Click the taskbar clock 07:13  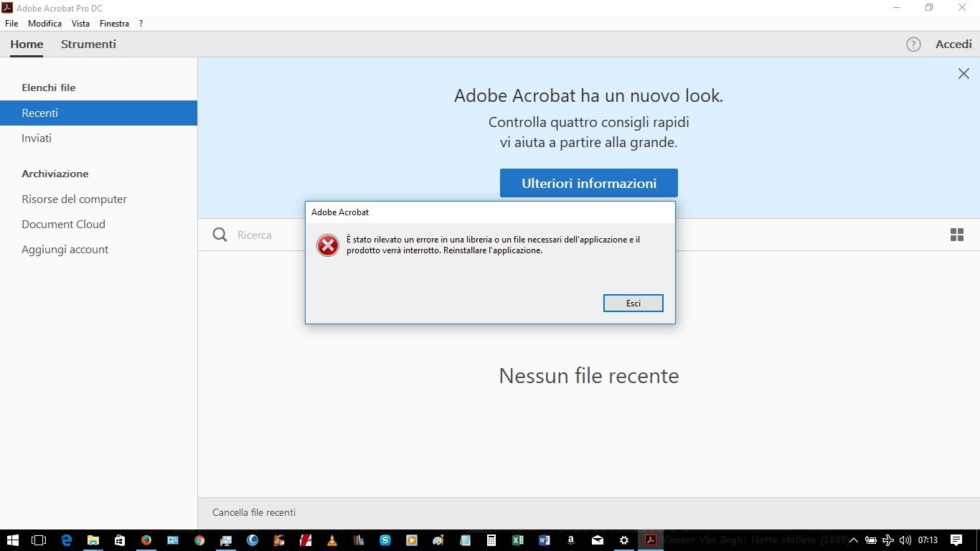(x=928, y=540)
